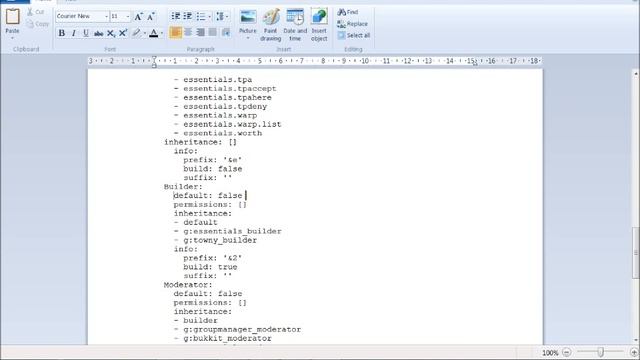Click Replace in the Editing group
This screenshot has width=640, height=360.
tap(353, 24)
